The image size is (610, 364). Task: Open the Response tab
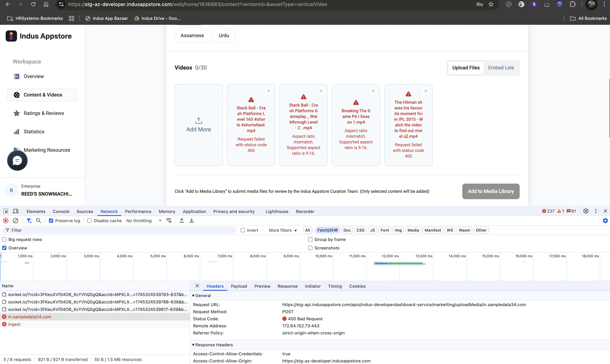[x=288, y=286]
